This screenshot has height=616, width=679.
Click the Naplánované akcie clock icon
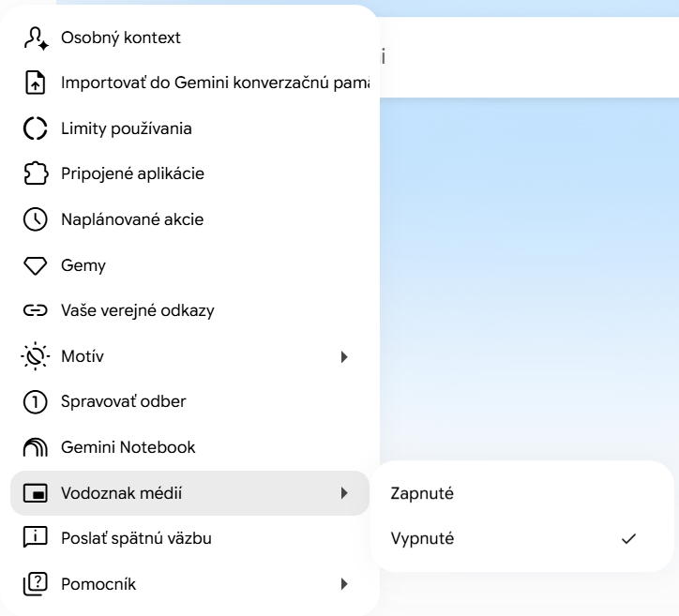35,219
